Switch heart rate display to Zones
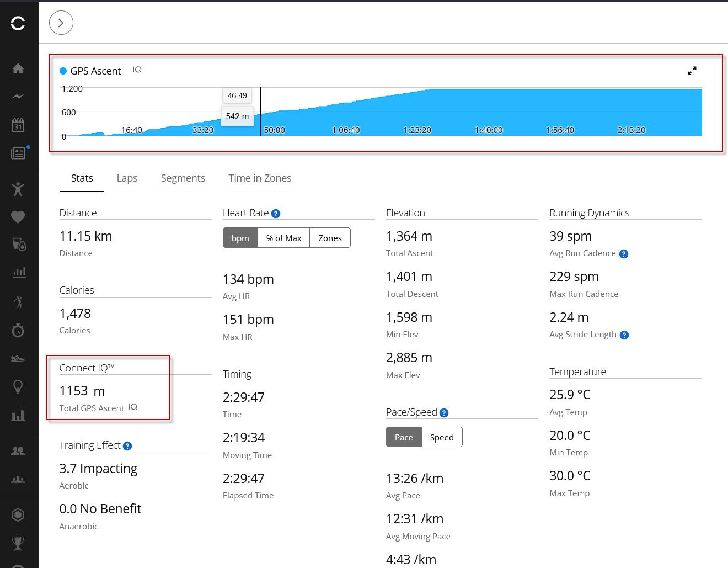 click(x=330, y=238)
